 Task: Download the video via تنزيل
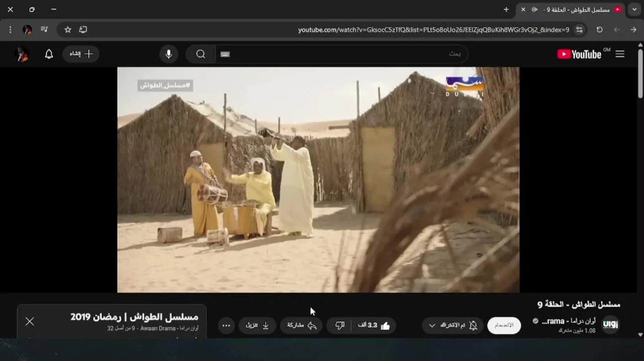[x=257, y=325]
